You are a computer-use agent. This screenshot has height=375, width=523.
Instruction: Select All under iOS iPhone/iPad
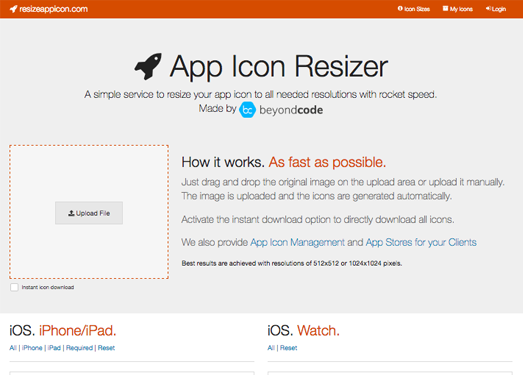[x=13, y=348]
